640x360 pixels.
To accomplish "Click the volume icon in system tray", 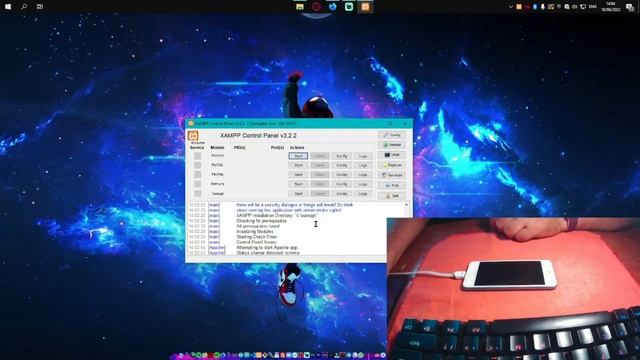I will pos(575,7).
